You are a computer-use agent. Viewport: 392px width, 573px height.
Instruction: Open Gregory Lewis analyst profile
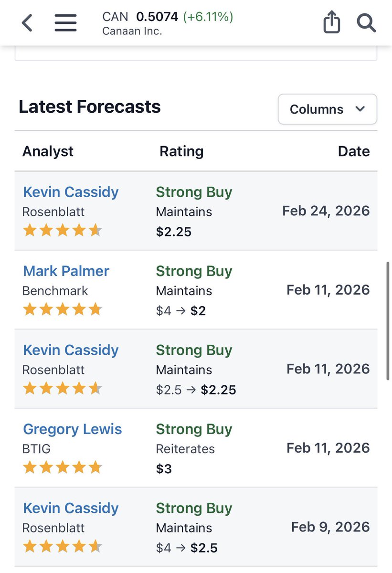pyautogui.click(x=72, y=429)
